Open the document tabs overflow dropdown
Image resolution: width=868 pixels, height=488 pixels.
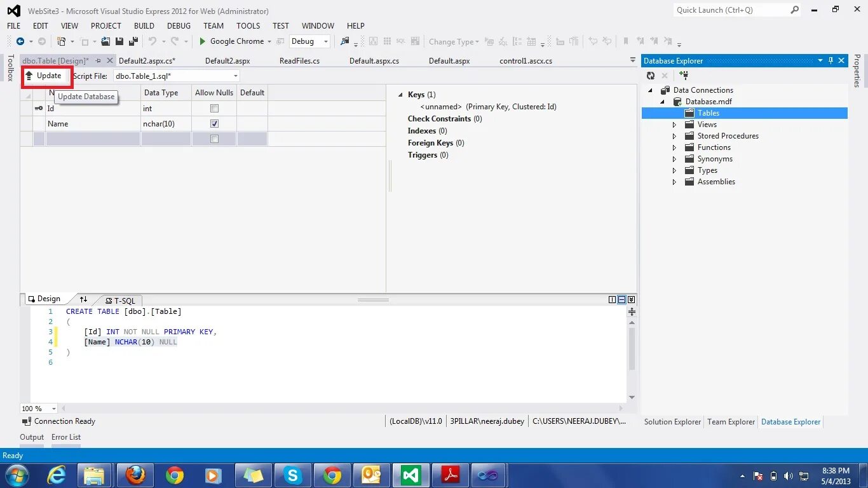pyautogui.click(x=632, y=60)
